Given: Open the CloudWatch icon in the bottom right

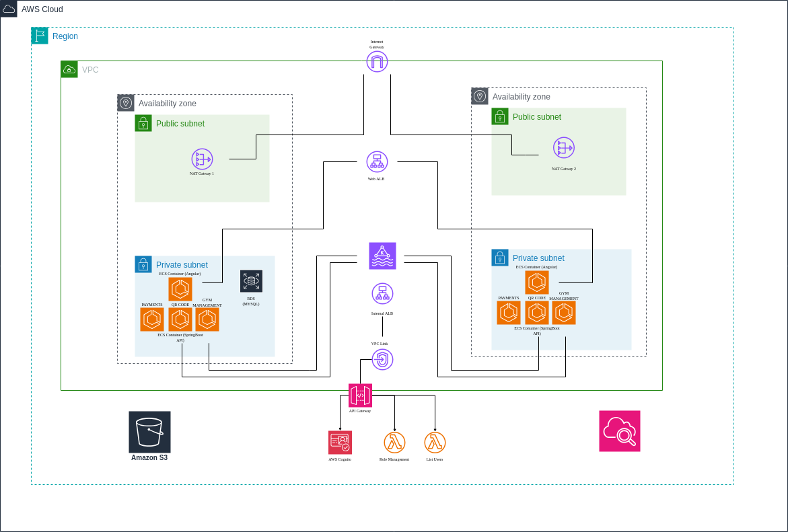Looking at the screenshot, I should [619, 430].
